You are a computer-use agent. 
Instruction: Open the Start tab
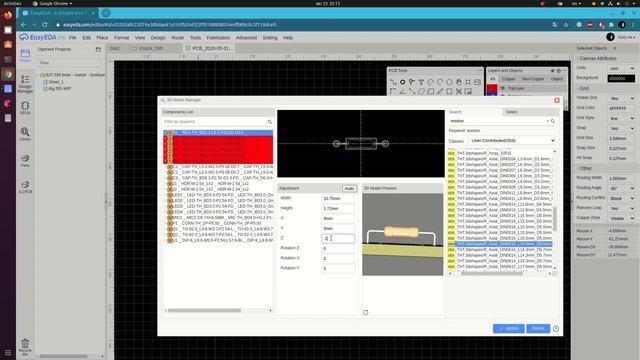click(115, 48)
